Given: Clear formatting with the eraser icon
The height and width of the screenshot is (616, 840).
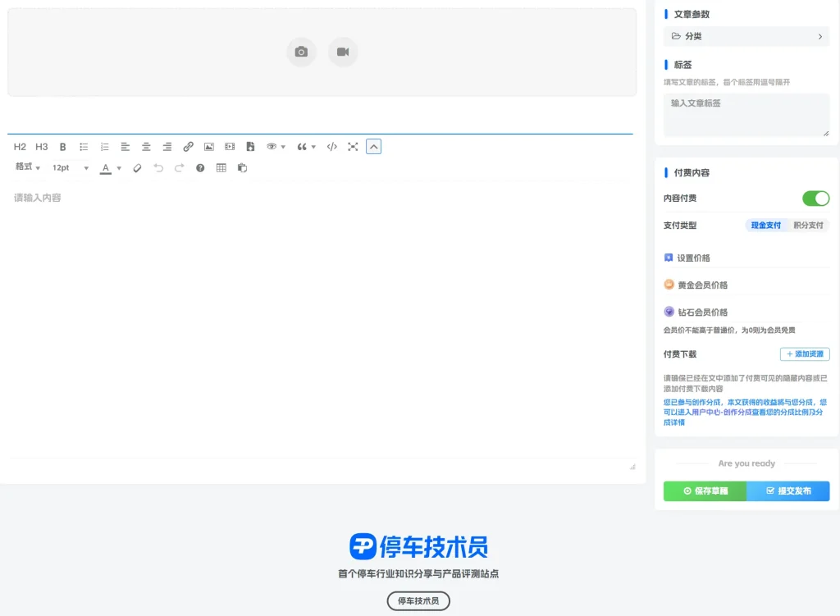Looking at the screenshot, I should (x=137, y=168).
